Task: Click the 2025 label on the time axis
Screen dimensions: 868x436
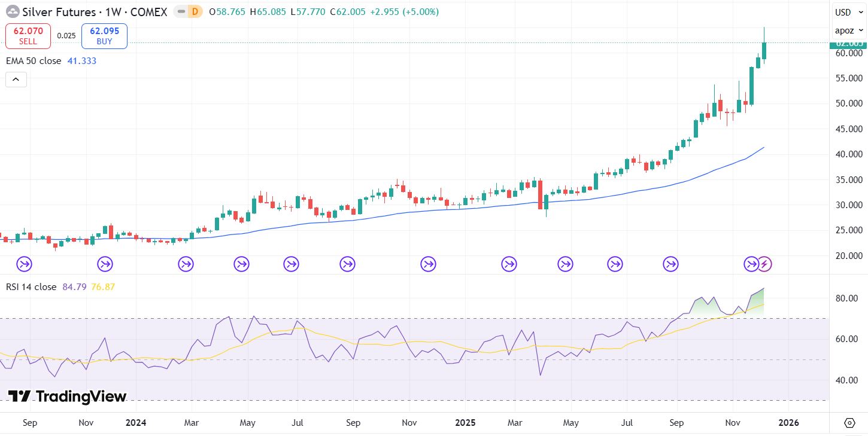Action: [465, 423]
